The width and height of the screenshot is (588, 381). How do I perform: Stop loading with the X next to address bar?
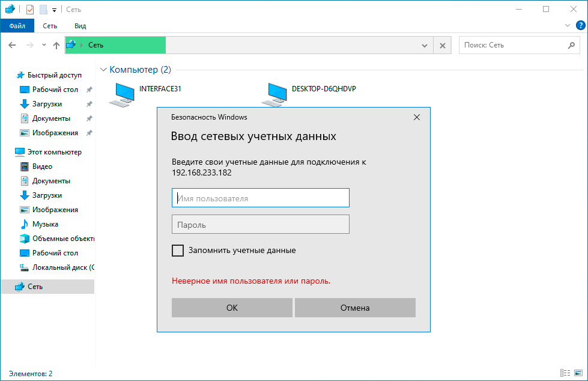[443, 46]
